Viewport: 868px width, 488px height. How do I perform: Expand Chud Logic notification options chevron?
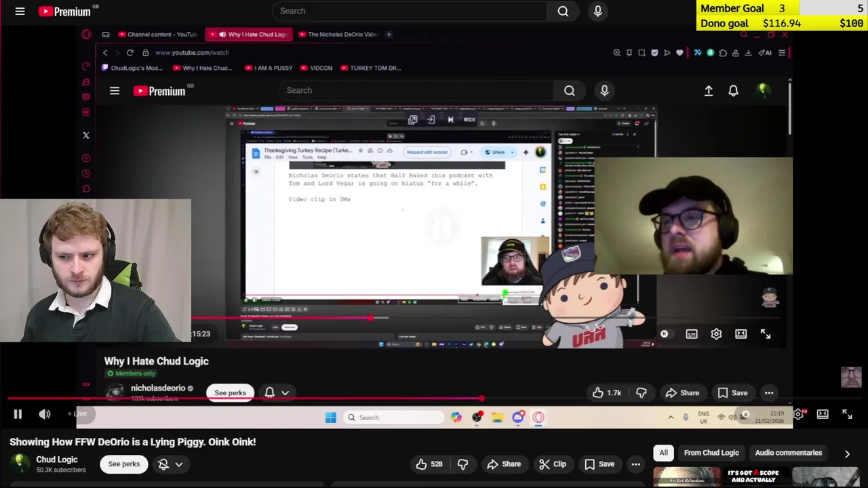179,464
